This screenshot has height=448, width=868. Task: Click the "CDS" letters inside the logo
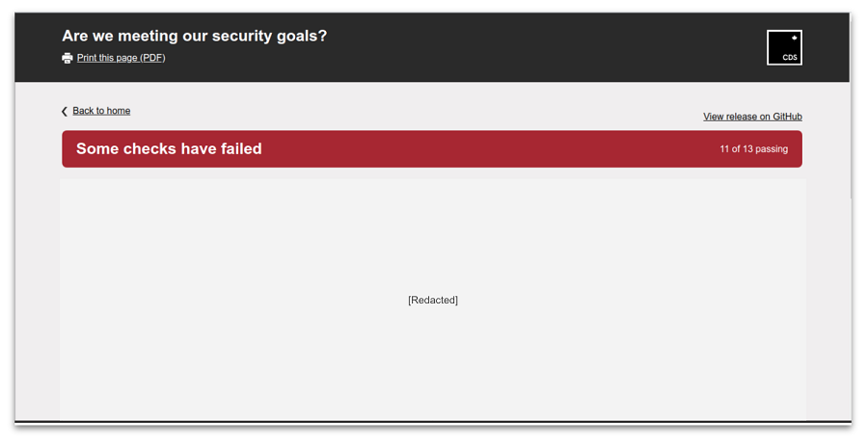coord(790,58)
